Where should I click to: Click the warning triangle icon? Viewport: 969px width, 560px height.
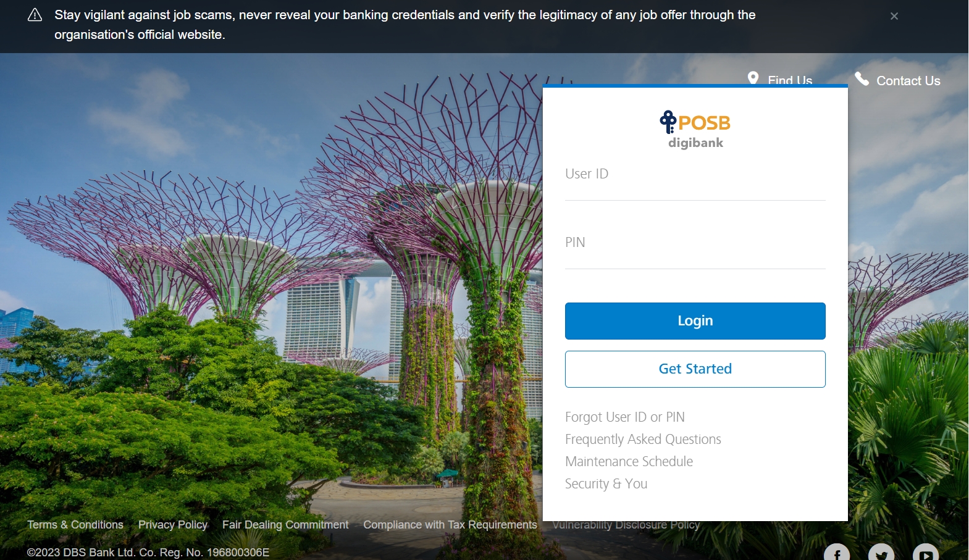[35, 15]
